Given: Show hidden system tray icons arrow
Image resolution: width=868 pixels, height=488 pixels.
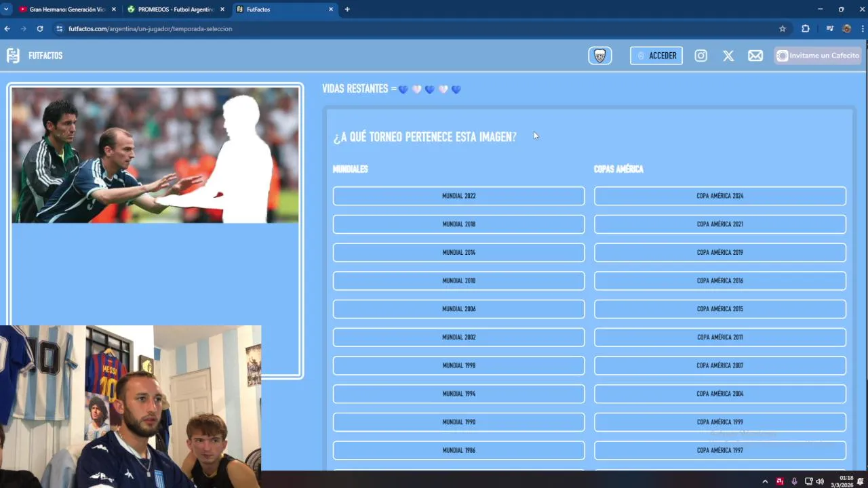Looking at the screenshot, I should click(x=765, y=481).
